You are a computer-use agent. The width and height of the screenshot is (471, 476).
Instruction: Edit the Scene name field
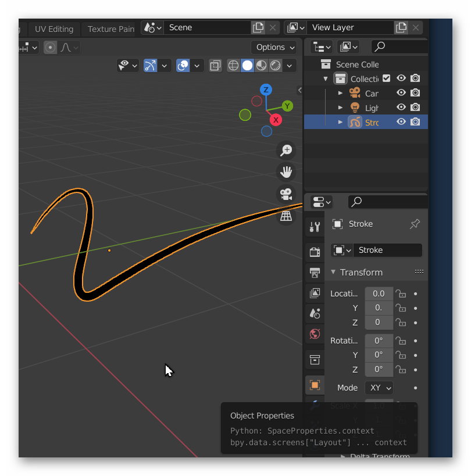coord(208,28)
